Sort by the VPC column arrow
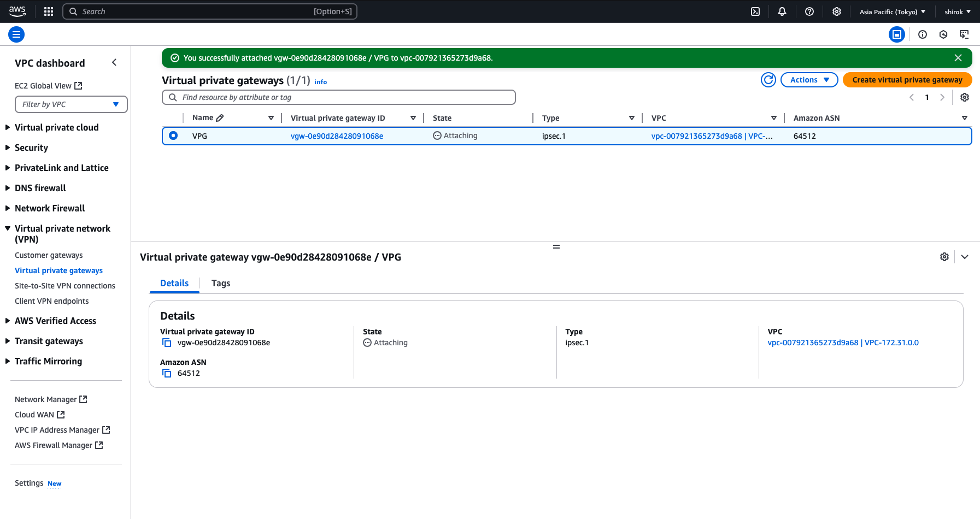The image size is (980, 519). (774, 118)
